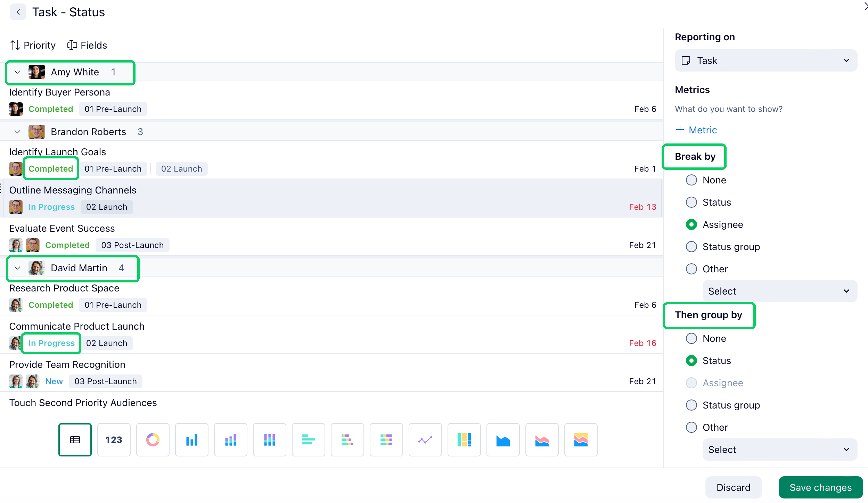Choose the column chart type
The width and height of the screenshot is (868, 503).
click(191, 439)
